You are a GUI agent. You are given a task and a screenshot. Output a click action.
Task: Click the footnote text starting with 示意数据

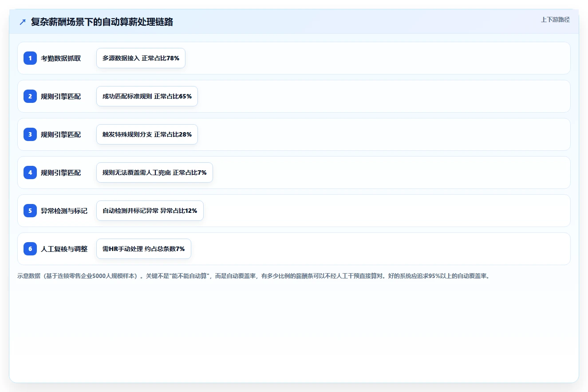pyautogui.click(x=253, y=276)
